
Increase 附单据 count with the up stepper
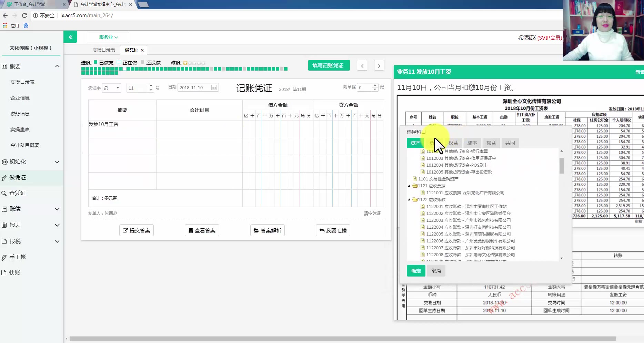pyautogui.click(x=374, y=85)
